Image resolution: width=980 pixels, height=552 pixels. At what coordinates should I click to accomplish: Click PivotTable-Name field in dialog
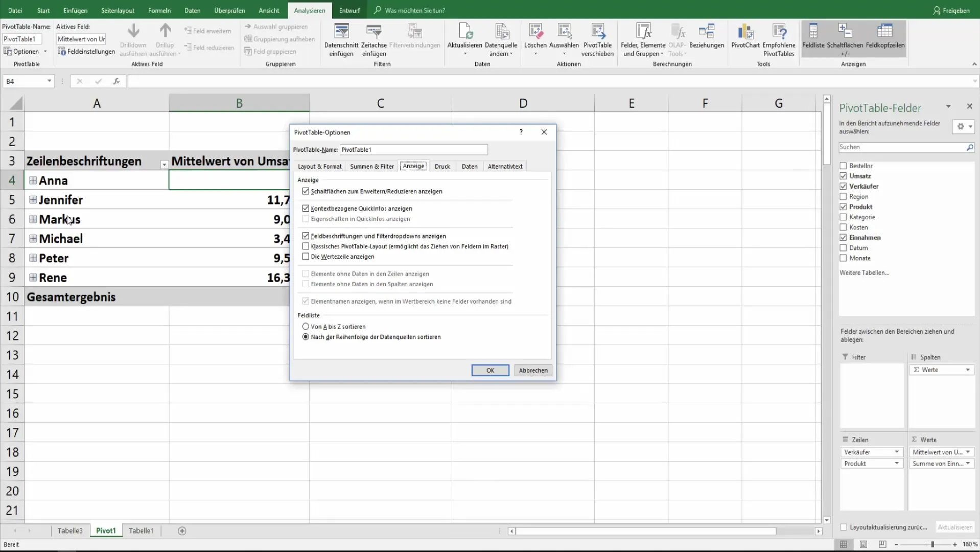(x=414, y=150)
